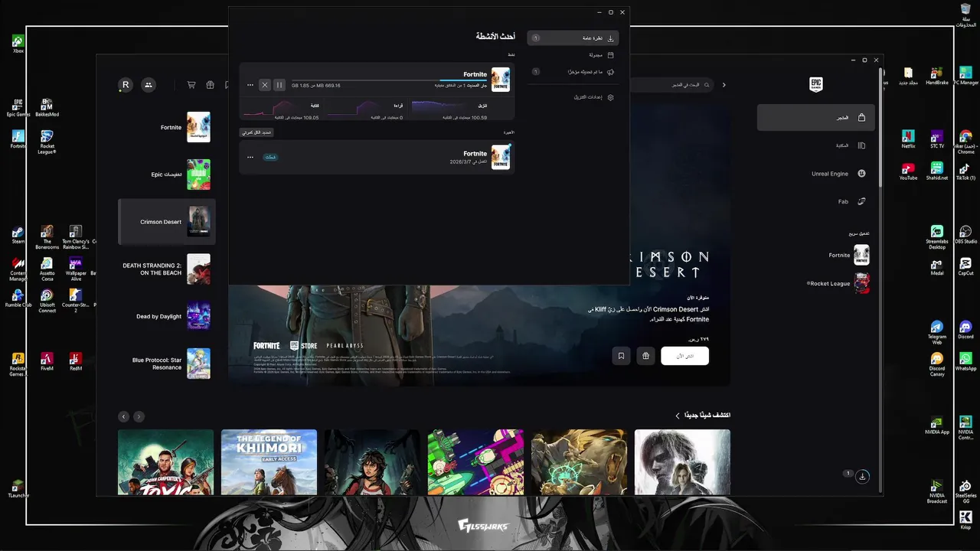
Task: Open options menu for completed Fortnite entry
Action: click(250, 157)
